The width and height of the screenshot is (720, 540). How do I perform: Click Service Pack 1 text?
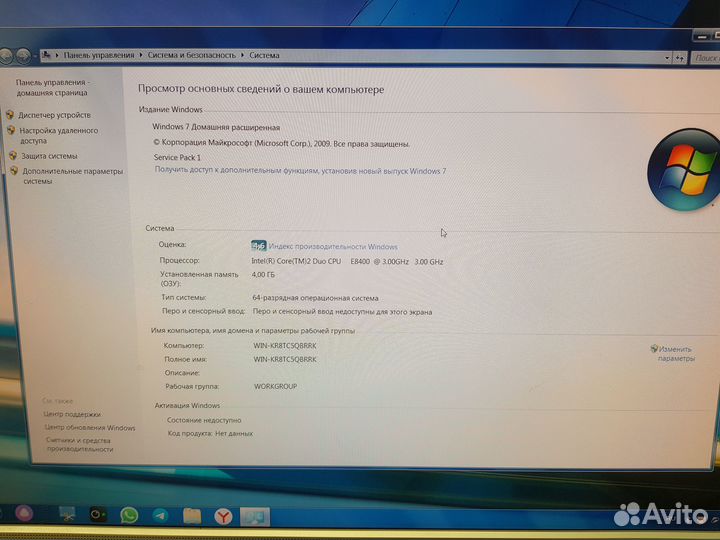pyautogui.click(x=177, y=158)
